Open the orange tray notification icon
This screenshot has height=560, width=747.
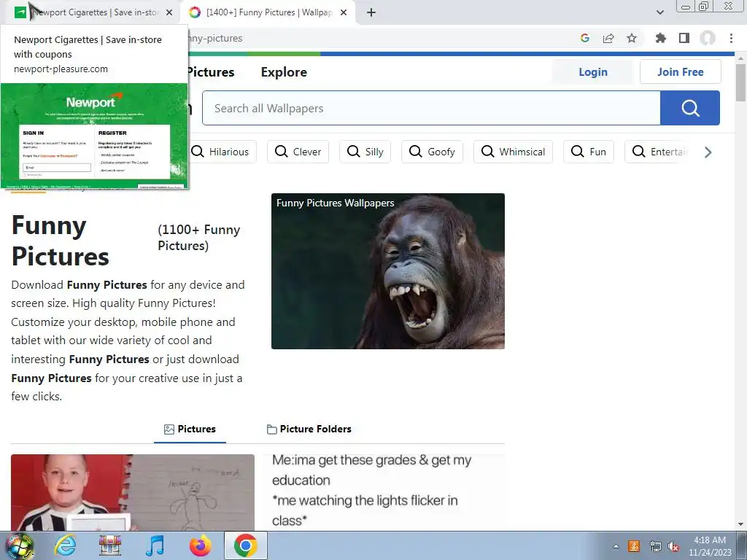634,546
